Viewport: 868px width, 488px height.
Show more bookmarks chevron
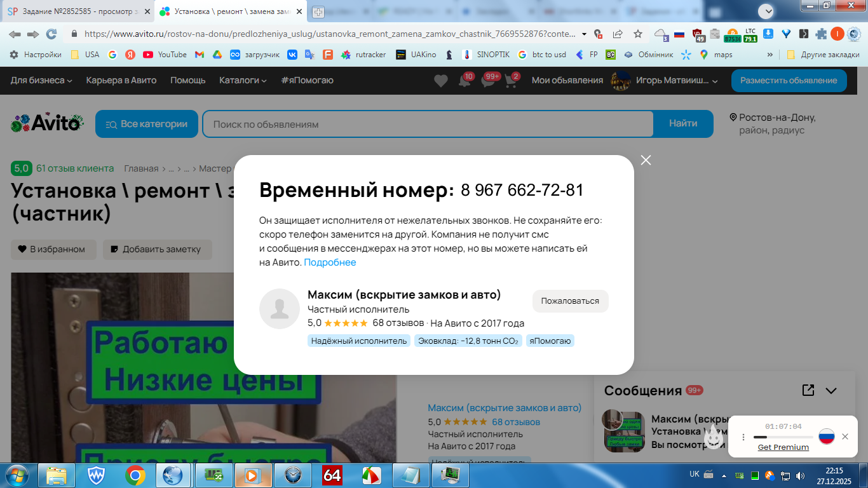770,55
